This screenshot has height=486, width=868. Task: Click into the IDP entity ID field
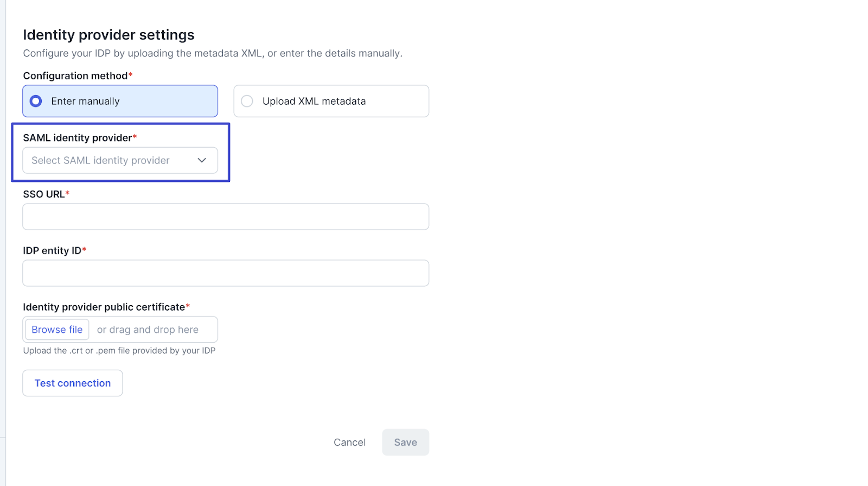pyautogui.click(x=226, y=273)
